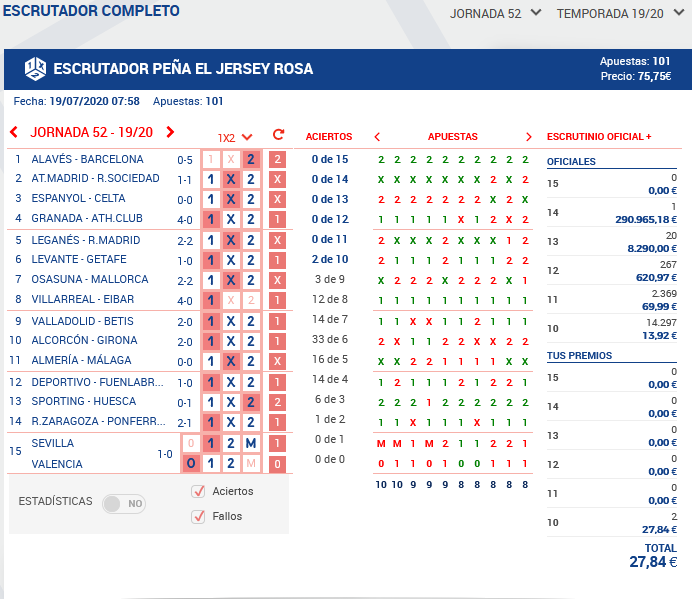Go to previous jornada with left red arrow
This screenshot has width=692, height=599.
pos(14,132)
